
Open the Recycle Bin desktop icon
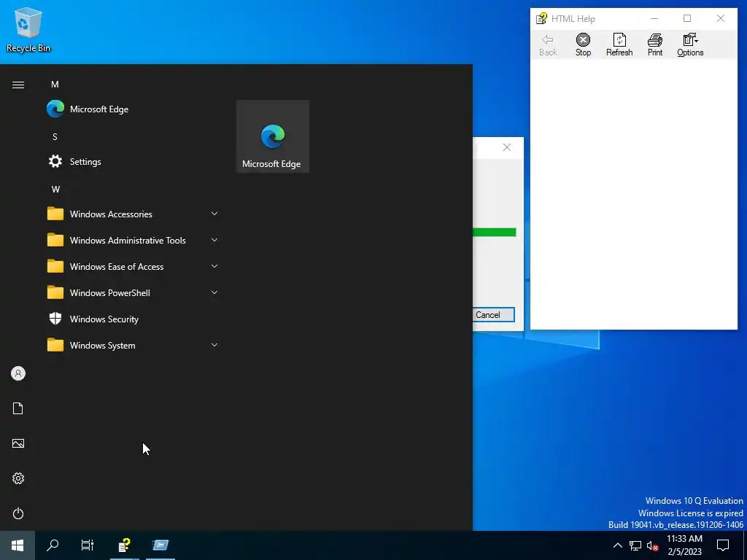coord(28,29)
